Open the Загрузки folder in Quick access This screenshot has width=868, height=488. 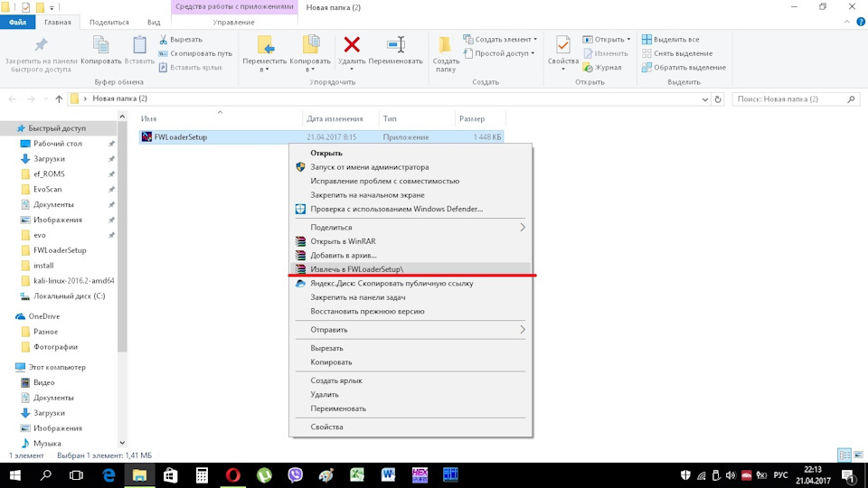[49, 159]
